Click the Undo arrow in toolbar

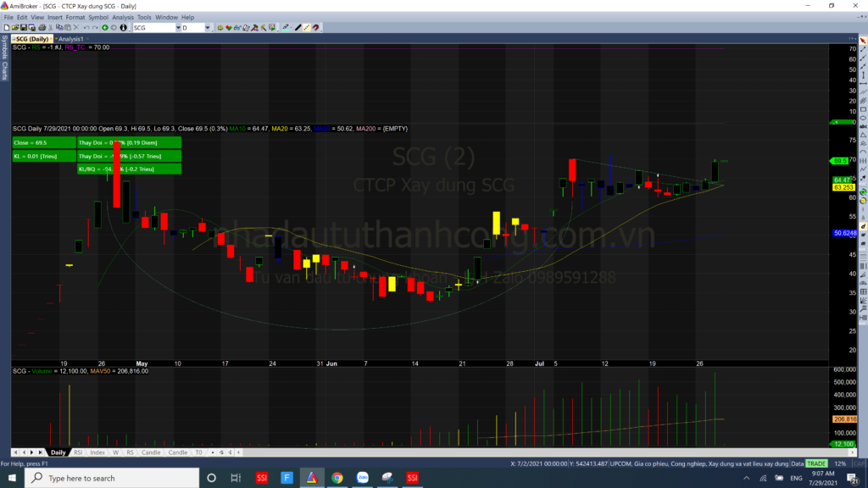tap(86, 28)
